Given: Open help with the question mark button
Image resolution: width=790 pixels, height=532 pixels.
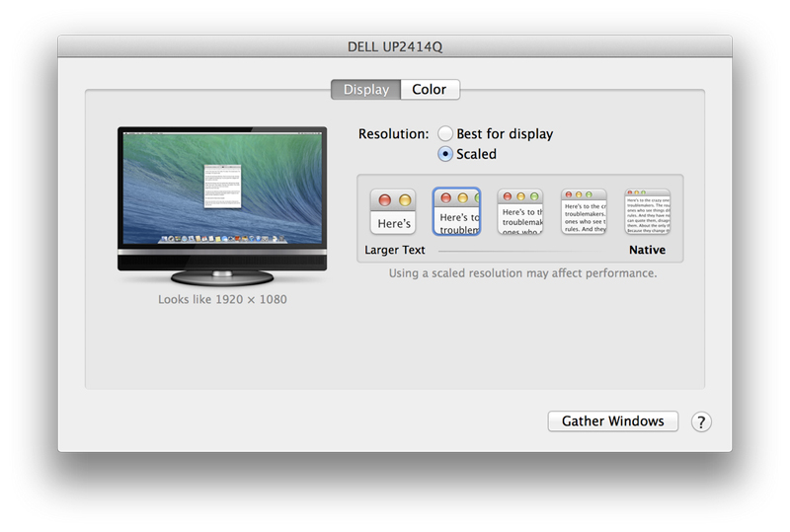Looking at the screenshot, I should pos(701,421).
